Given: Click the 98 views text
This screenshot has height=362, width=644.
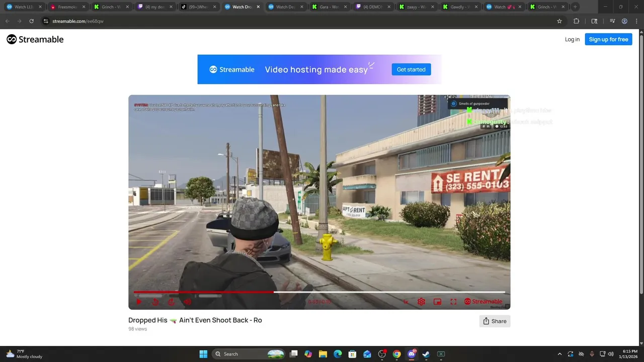Looking at the screenshot, I should click(137, 329).
